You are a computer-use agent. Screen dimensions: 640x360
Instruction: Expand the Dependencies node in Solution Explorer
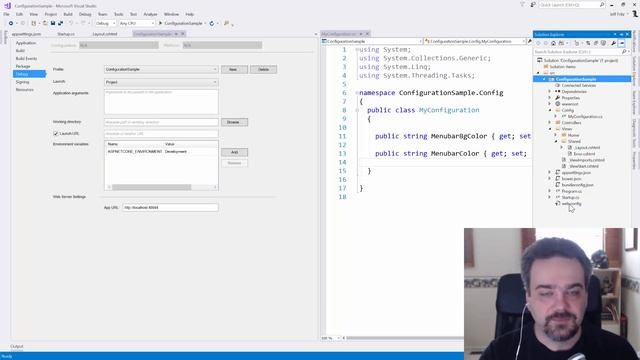click(x=550, y=91)
